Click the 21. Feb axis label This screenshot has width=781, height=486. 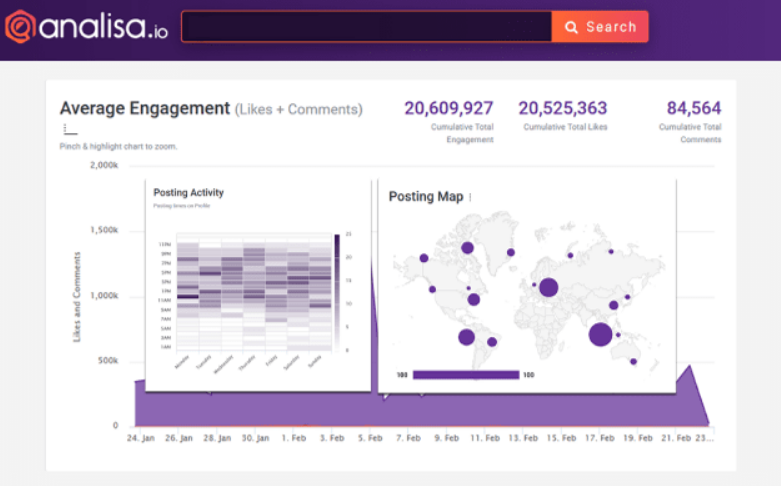coord(676,438)
